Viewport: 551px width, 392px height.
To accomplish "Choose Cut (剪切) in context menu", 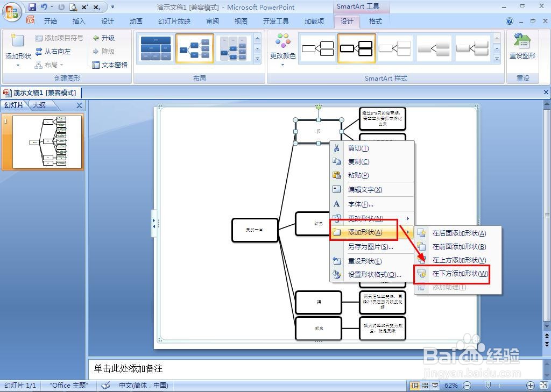I will (x=372, y=148).
